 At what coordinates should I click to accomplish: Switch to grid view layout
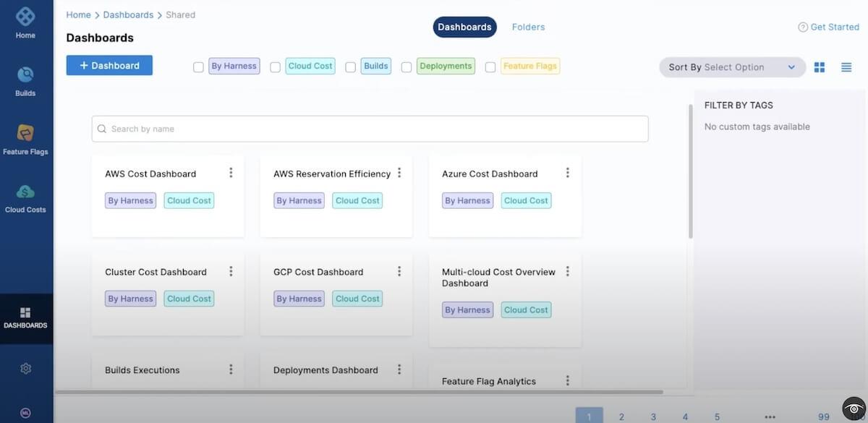point(820,67)
